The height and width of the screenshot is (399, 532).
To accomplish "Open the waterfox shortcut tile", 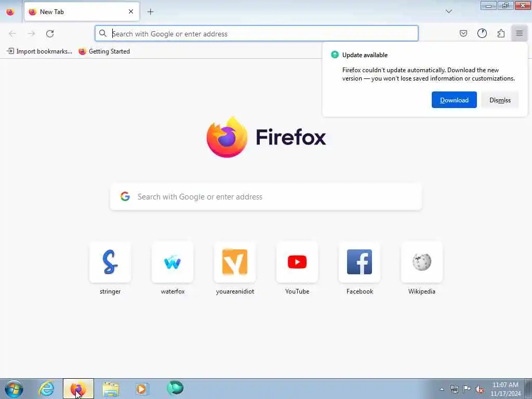I will coord(172,262).
